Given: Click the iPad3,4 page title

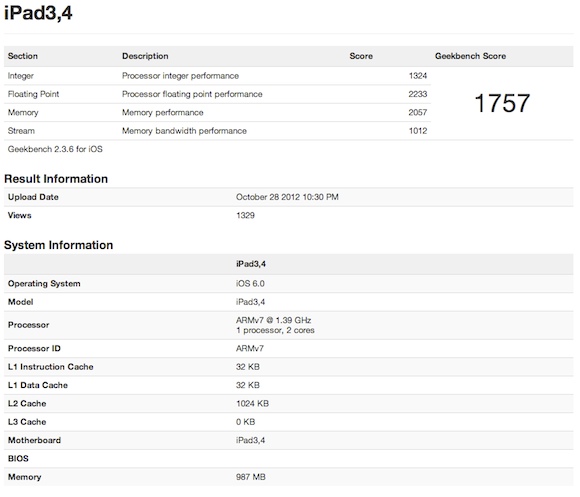Looking at the screenshot, I should point(38,13).
